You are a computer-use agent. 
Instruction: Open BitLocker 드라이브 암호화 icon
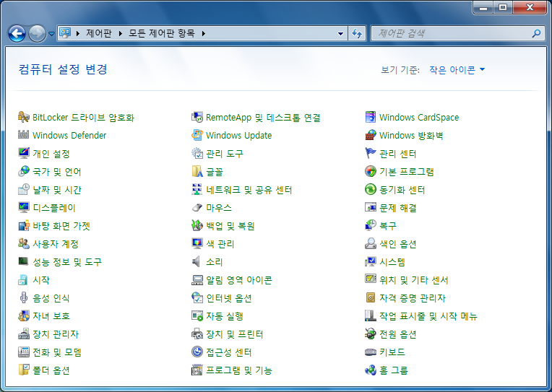[x=24, y=118]
